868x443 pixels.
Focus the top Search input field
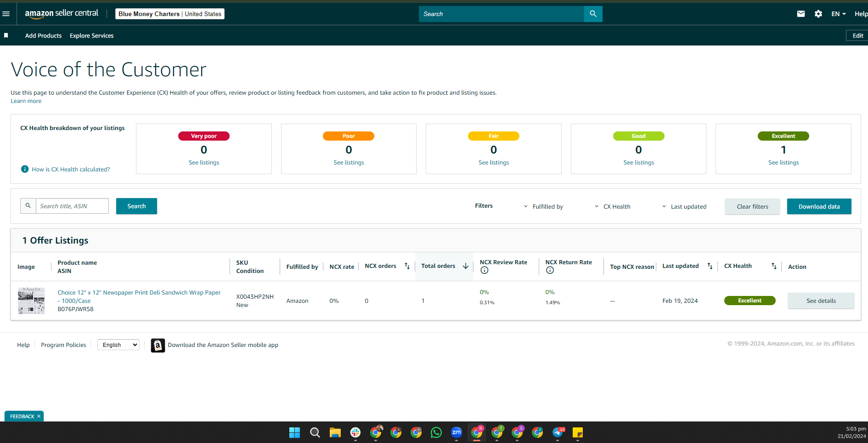point(502,14)
